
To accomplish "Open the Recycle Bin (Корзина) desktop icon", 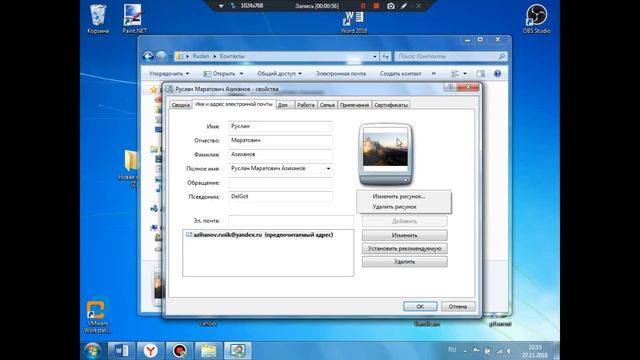I will pos(98,19).
